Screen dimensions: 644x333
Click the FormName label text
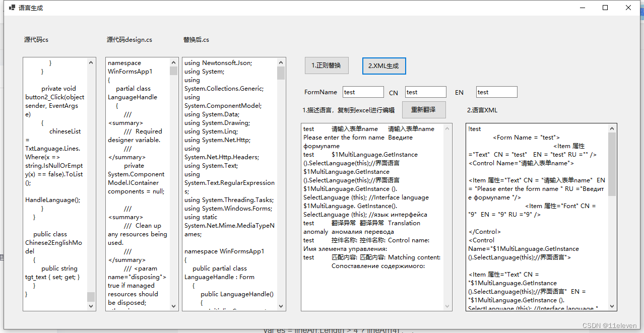(320, 92)
